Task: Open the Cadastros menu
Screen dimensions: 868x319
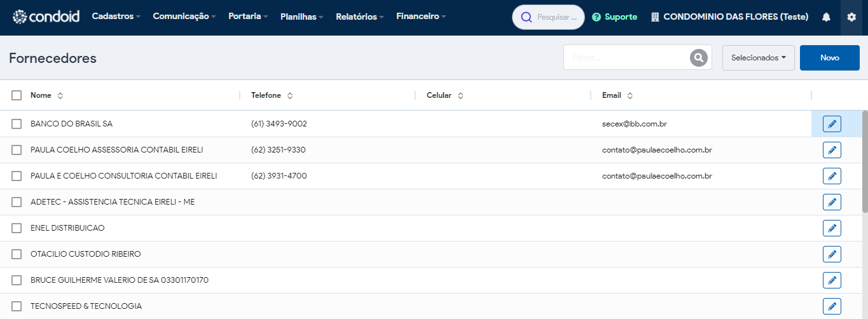Action: (116, 17)
